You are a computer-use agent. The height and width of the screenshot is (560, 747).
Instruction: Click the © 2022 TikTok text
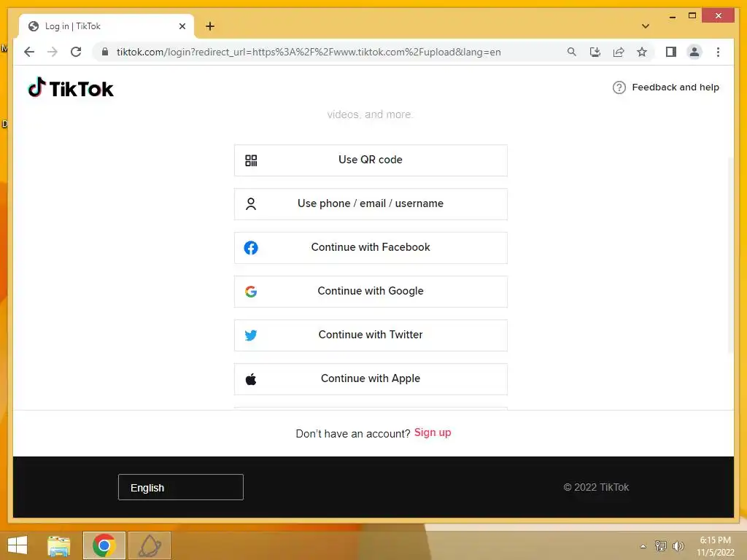(596, 487)
